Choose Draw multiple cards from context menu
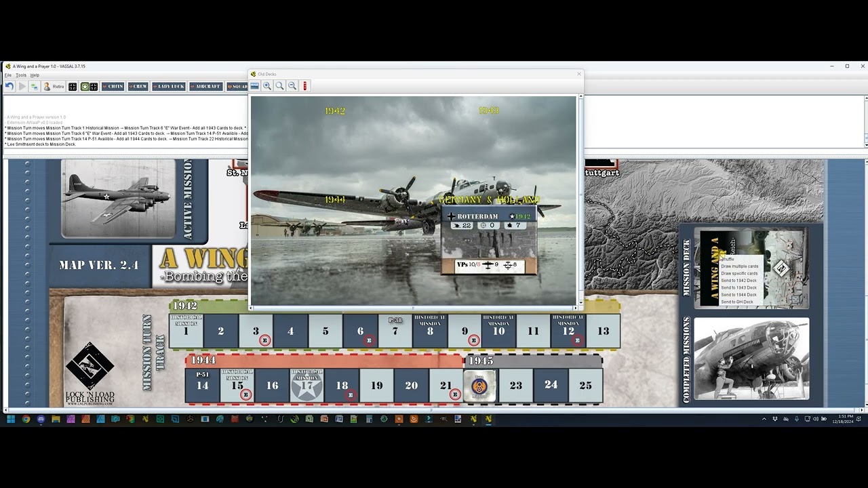Image resolution: width=868 pixels, height=488 pixels. coord(740,266)
